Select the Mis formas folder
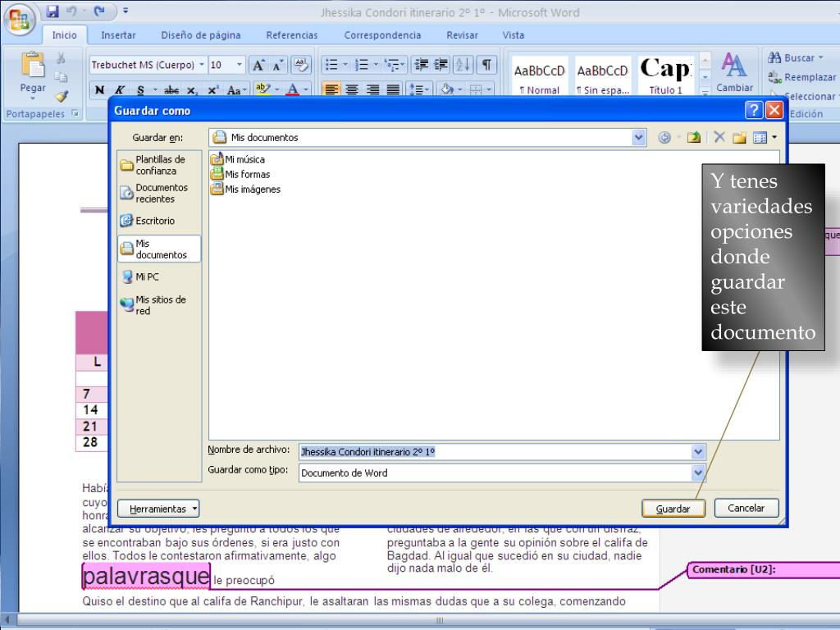 240,174
